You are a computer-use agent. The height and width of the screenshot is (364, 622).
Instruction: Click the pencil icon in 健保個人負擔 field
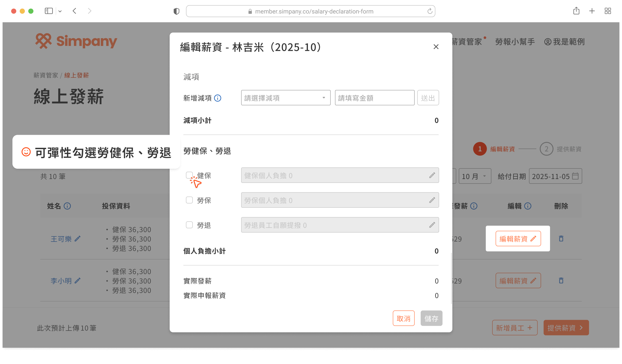(432, 175)
